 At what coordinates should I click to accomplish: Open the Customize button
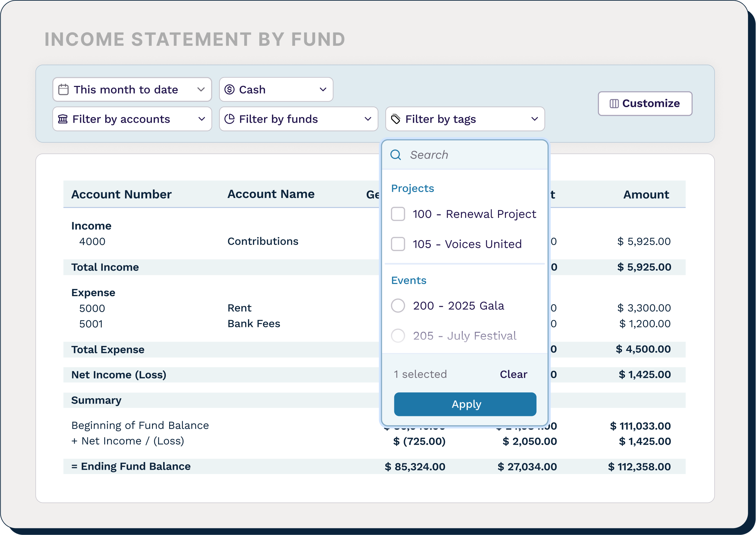(645, 103)
